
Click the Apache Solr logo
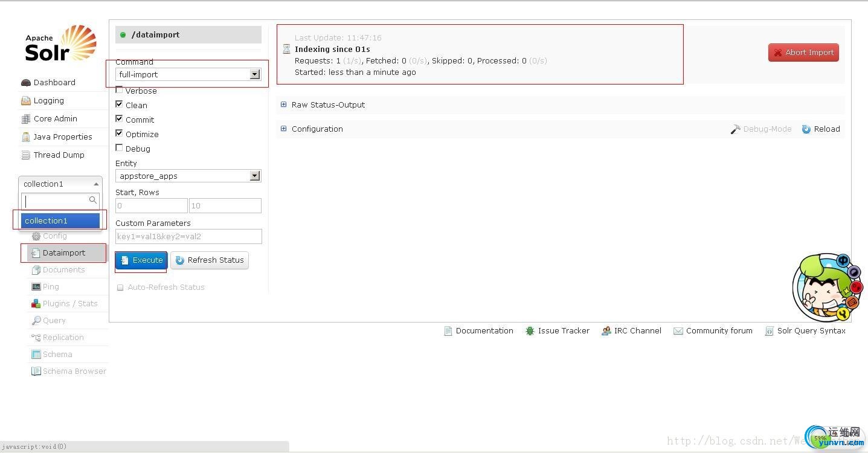(x=60, y=43)
